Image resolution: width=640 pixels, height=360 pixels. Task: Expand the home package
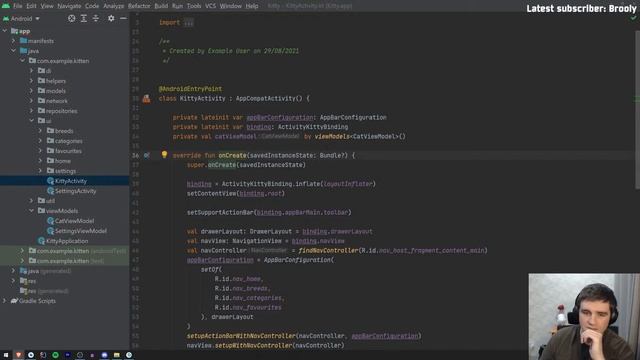[40, 161]
